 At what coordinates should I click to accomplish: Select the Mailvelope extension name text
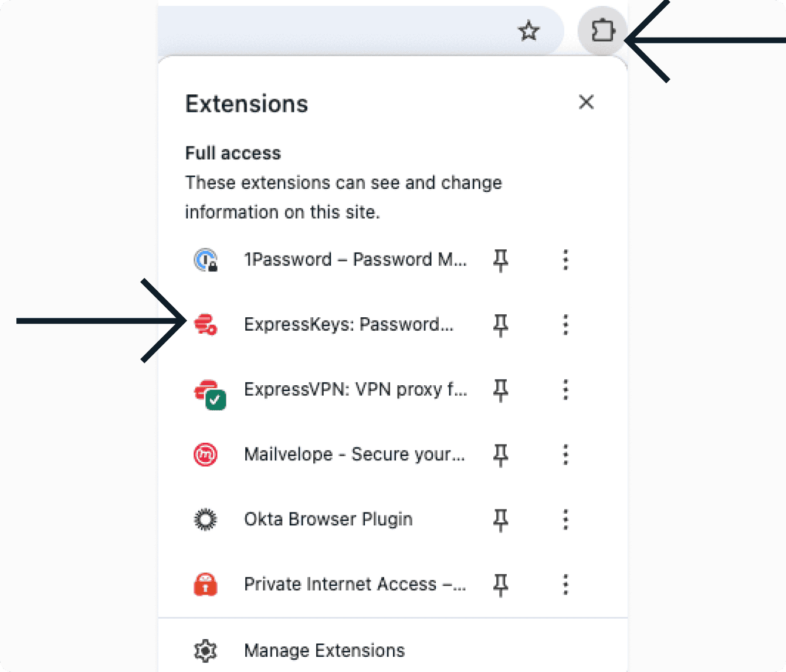[354, 454]
